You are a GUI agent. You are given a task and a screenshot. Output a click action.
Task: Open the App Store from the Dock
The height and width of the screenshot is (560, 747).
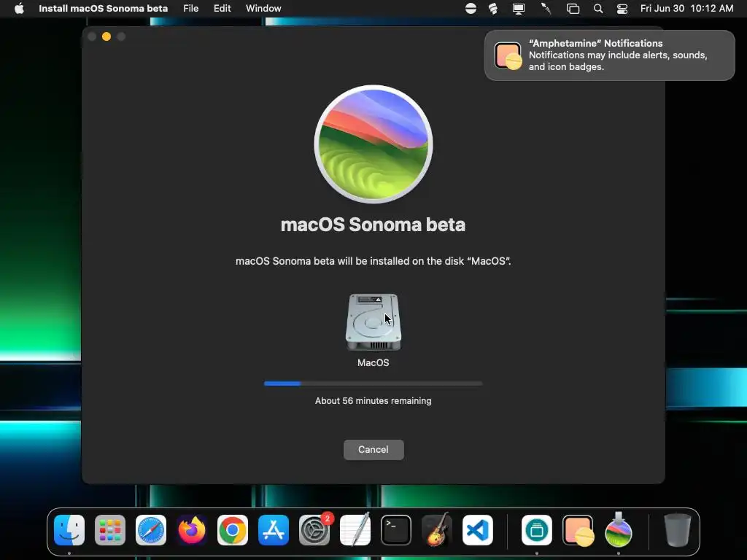point(274,530)
